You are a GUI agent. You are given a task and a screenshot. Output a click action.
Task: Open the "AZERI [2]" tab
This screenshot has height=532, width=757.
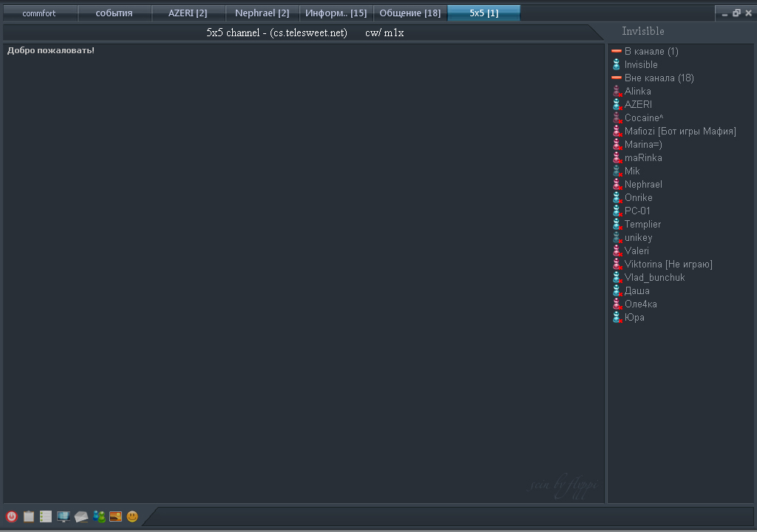(x=188, y=13)
